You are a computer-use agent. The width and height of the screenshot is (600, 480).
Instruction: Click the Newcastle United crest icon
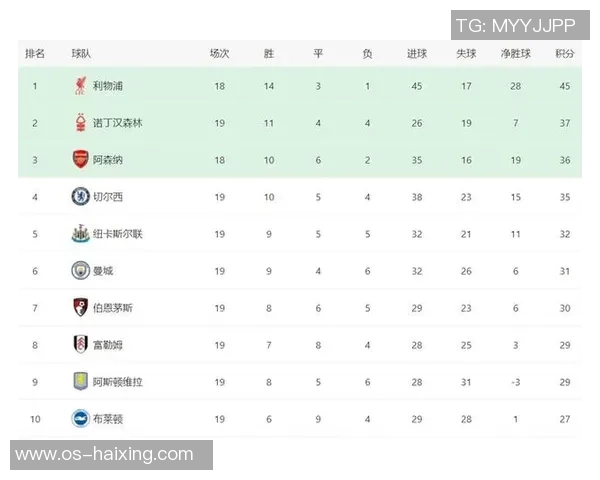(x=80, y=234)
